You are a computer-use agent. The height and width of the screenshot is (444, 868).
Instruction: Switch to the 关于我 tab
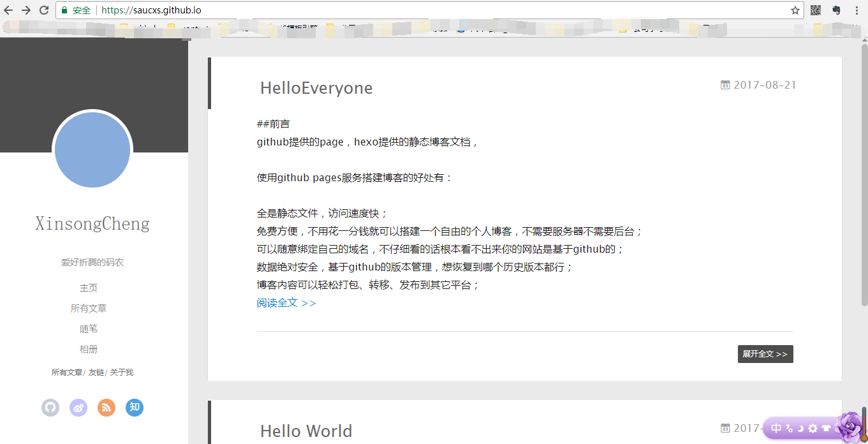[x=122, y=373]
